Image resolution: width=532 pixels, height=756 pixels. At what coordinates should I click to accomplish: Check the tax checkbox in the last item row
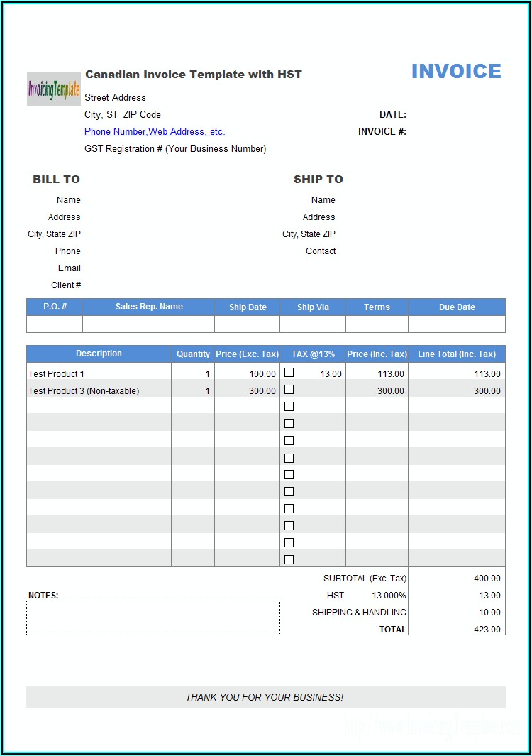289,559
